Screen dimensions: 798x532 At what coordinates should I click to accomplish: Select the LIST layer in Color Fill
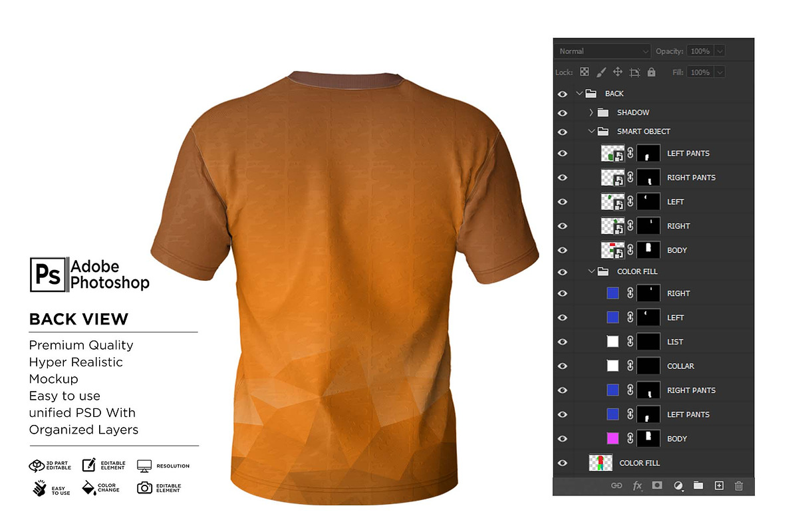click(x=675, y=342)
